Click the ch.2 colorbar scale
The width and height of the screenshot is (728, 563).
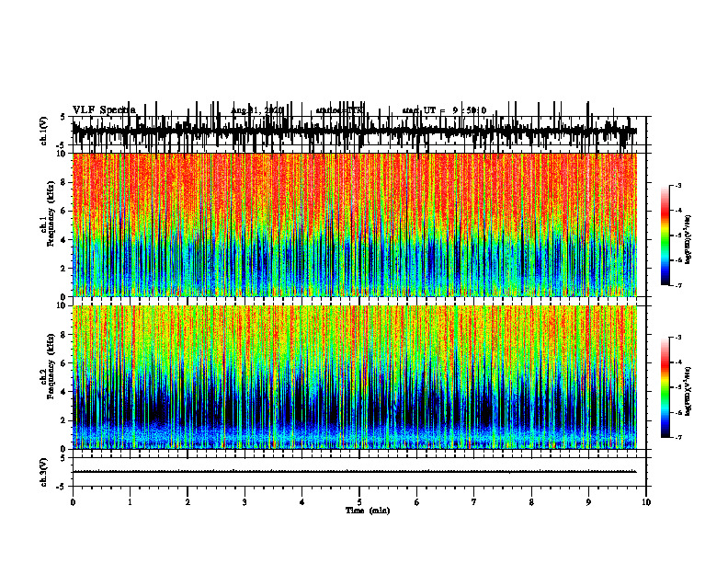[x=665, y=387]
